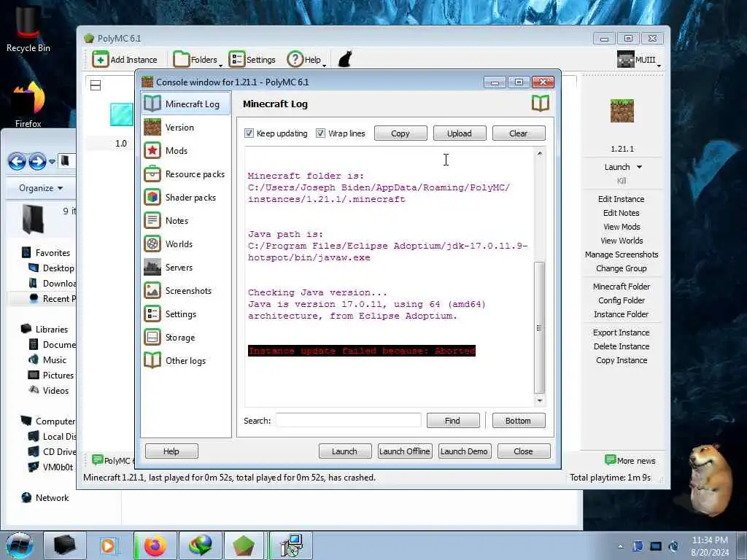Screen dimensions: 747x560
Task: Click View Mods in right panel
Action: 622,227
